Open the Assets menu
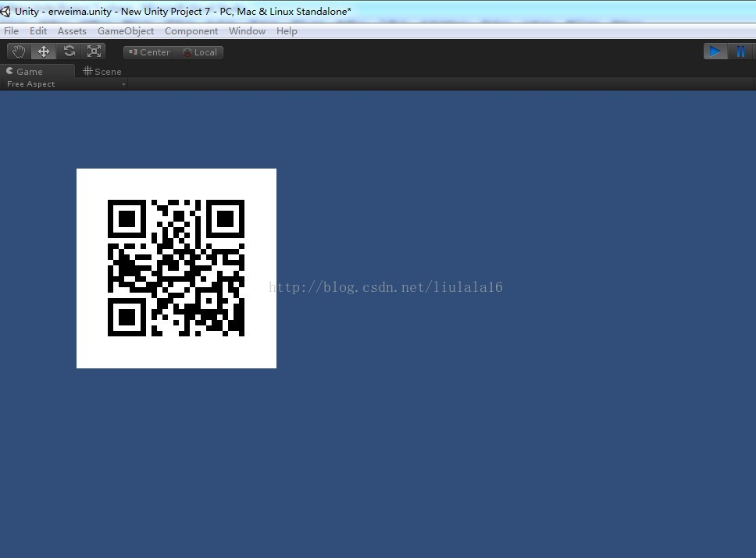Viewport: 756px width, 558px height. click(72, 31)
